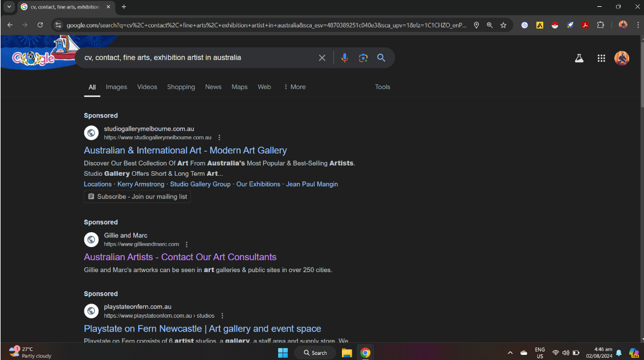This screenshot has height=360, width=644.
Task: Click the Subscribe mailing list button
Action: pos(137,196)
